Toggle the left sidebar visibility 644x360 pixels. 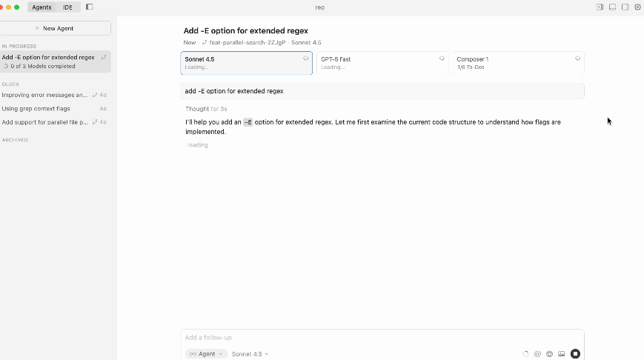[90, 7]
